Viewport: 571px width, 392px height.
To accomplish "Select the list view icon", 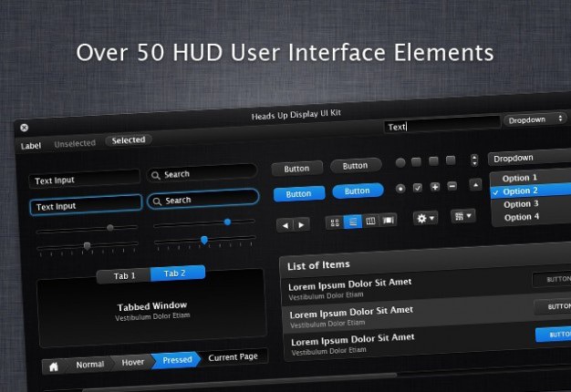I will point(353,222).
